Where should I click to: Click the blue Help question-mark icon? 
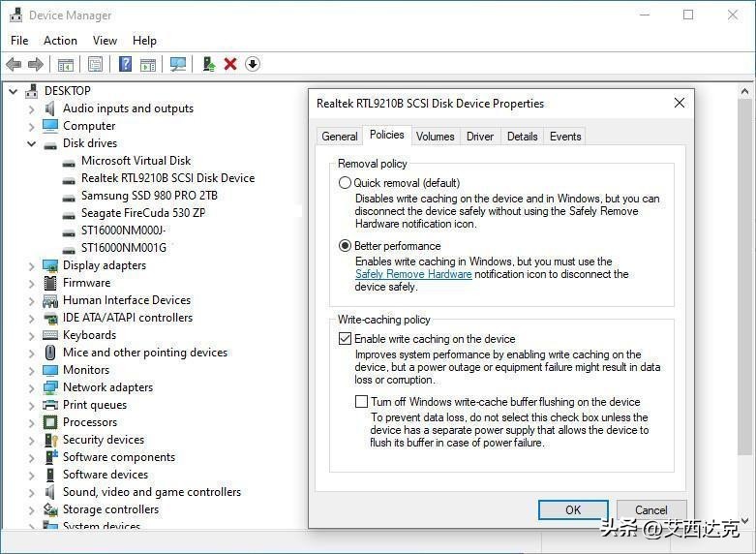click(126, 64)
